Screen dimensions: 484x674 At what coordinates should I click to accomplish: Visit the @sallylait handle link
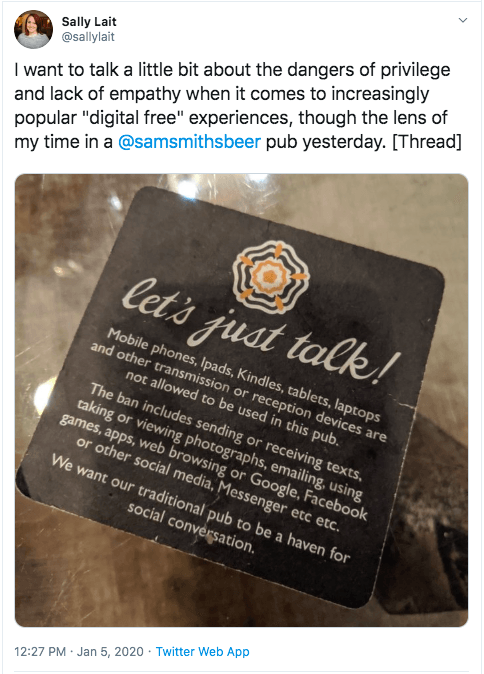[88, 37]
